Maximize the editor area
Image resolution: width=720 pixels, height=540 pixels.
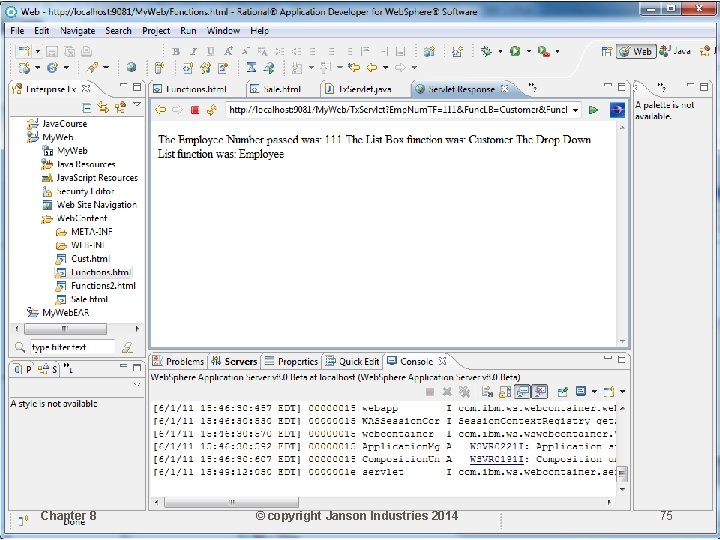coord(621,87)
